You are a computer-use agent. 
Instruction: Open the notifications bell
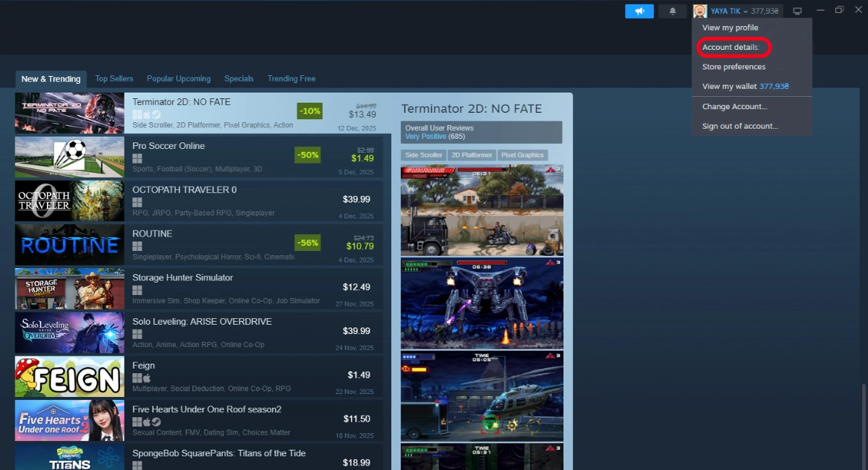click(673, 11)
